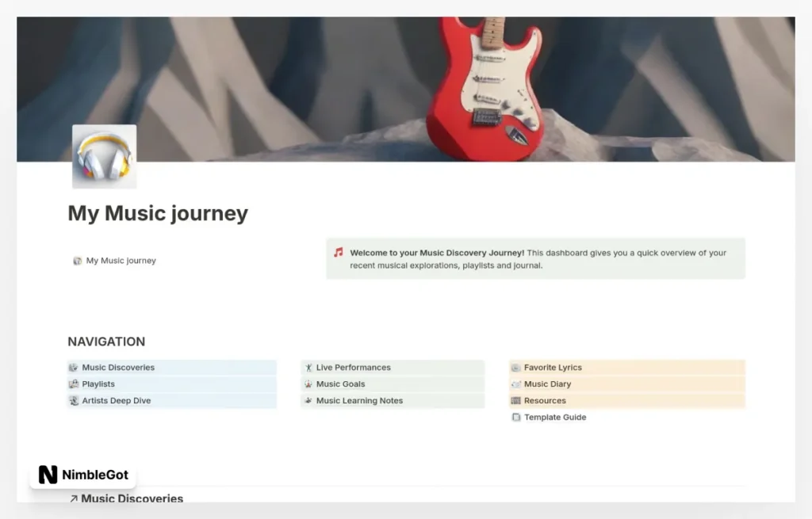Select the Artists Deep Dive icon

coord(74,400)
